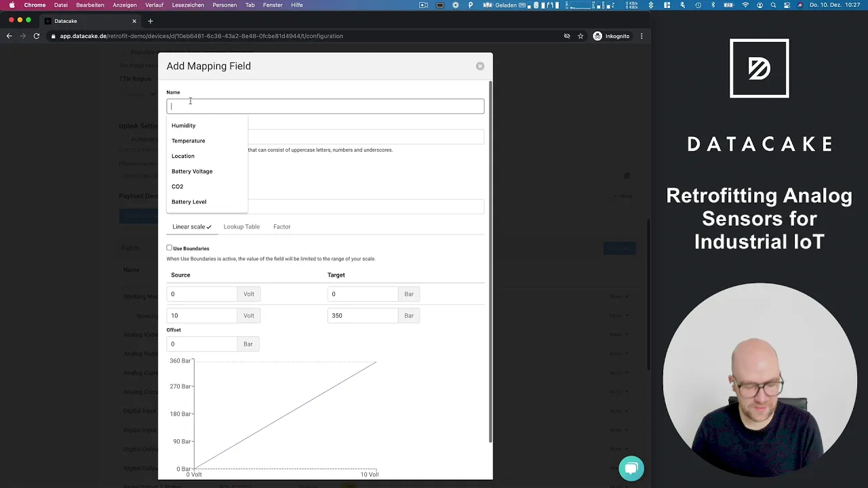The image size is (868, 488).
Task: Open the Datei menu
Action: 61,5
